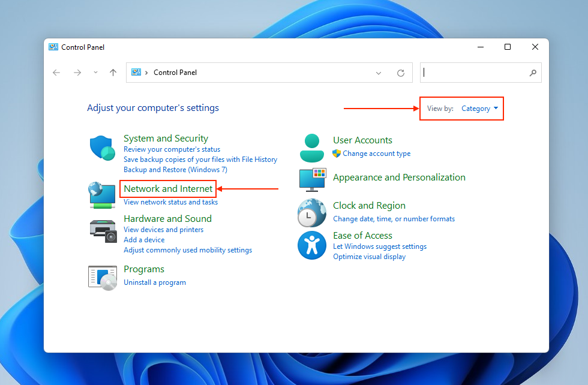Click the Clock and Region clock icon
588x385 pixels.
coord(311,213)
